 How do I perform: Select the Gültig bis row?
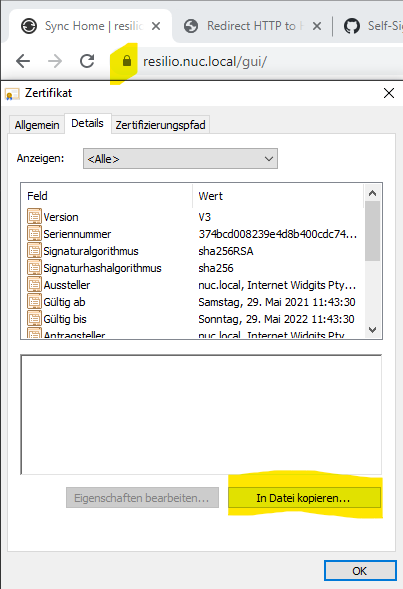192,319
